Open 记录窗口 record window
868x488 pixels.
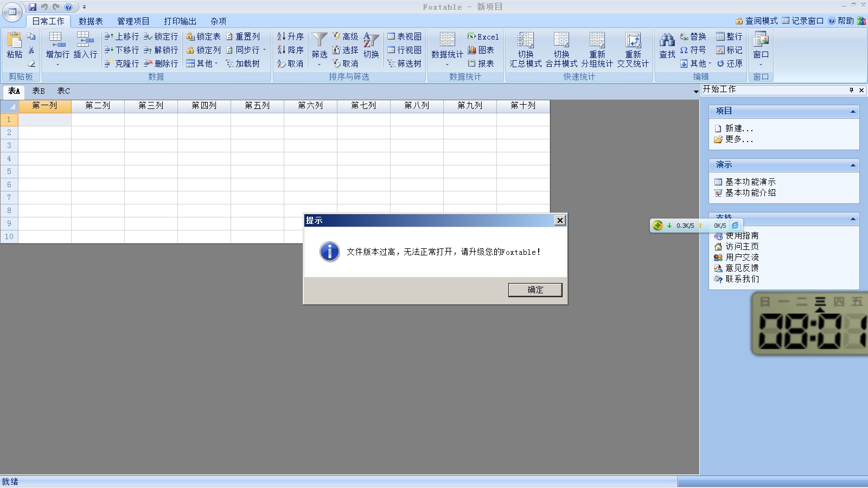click(803, 21)
